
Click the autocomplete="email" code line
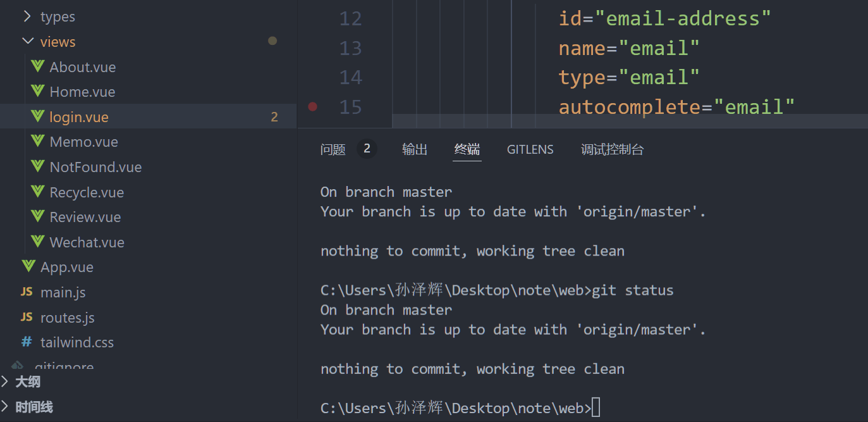(x=676, y=106)
